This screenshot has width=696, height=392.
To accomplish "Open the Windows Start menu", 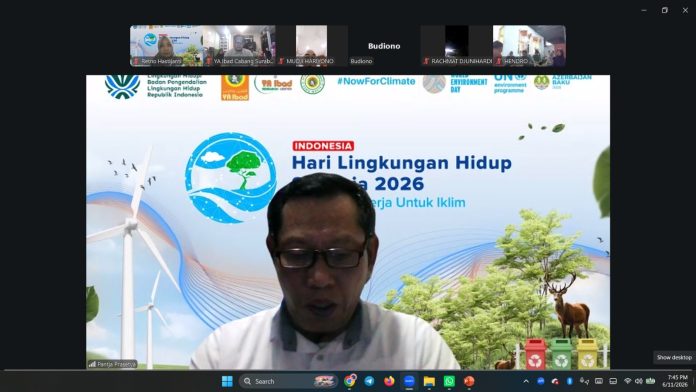I will [227, 381].
